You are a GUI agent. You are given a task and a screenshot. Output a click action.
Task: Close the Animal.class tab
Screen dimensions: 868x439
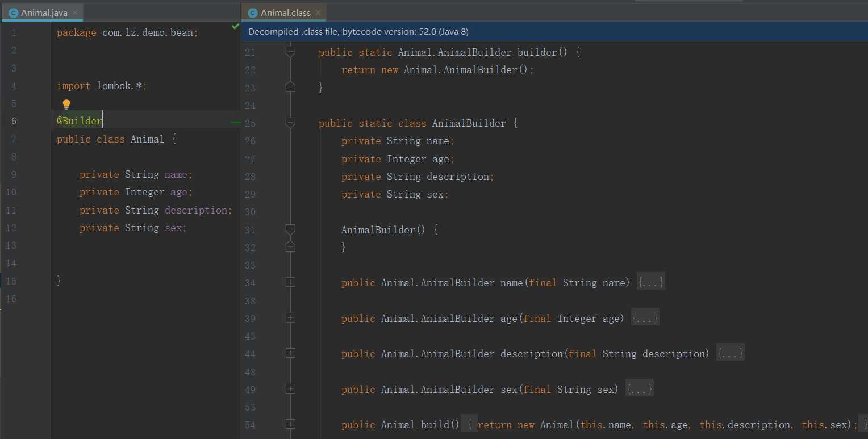318,12
